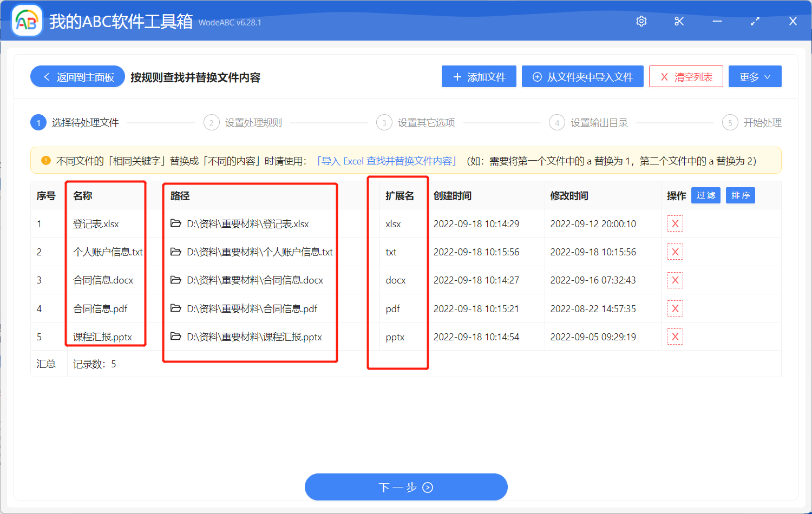Click the 下一步 next step button
Screen dimensions: 812x514
click(x=406, y=487)
